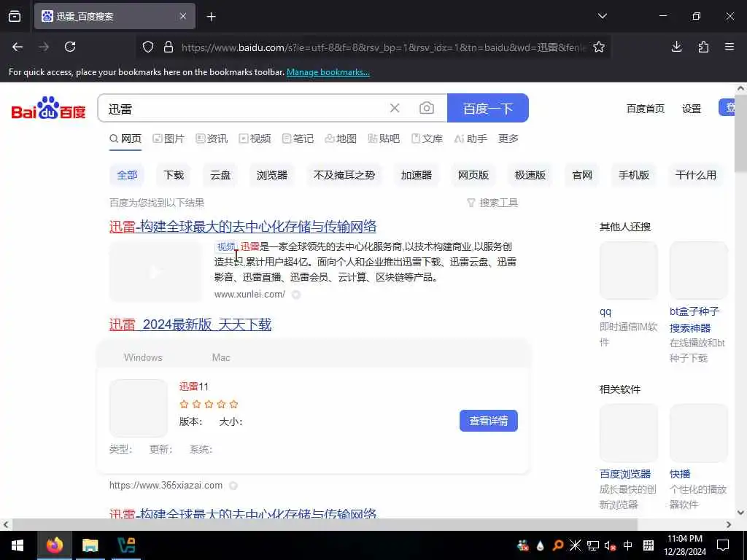Open tracking protection shield icon
The image size is (747, 560).
click(148, 47)
